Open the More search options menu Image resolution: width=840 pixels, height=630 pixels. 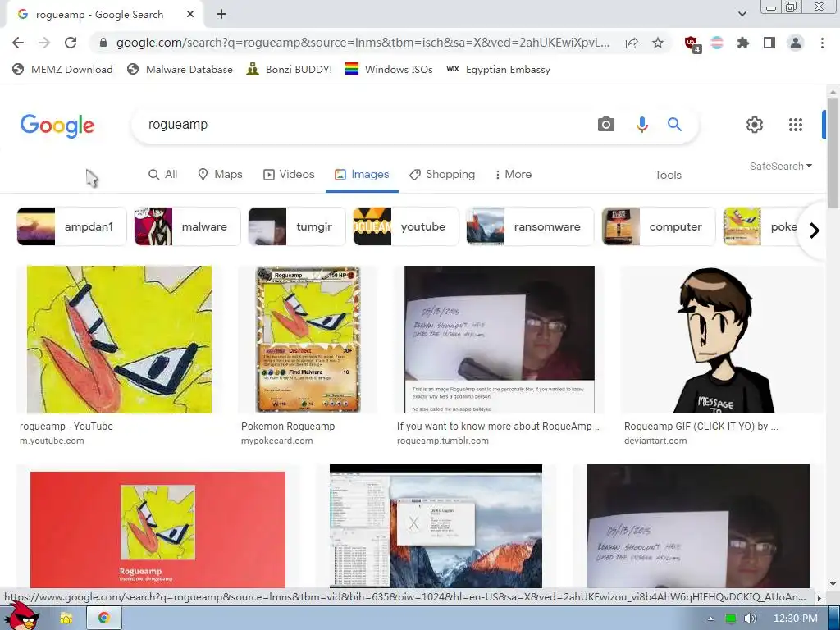513,174
